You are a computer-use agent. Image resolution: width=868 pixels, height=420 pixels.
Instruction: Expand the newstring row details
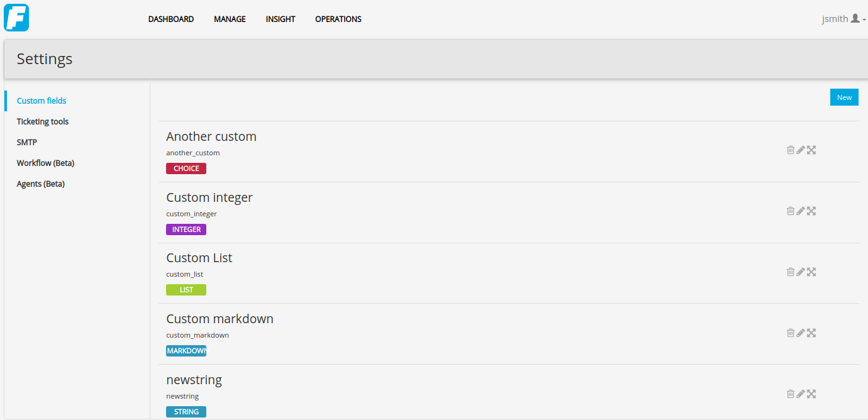click(x=811, y=394)
